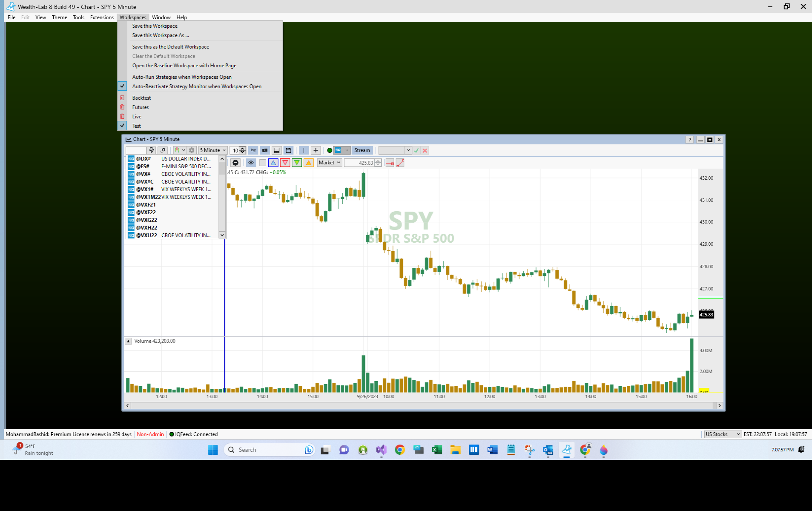Image resolution: width=812 pixels, height=511 pixels.
Task: Toggle the crosshair plus cursor button
Action: pyautogui.click(x=316, y=150)
